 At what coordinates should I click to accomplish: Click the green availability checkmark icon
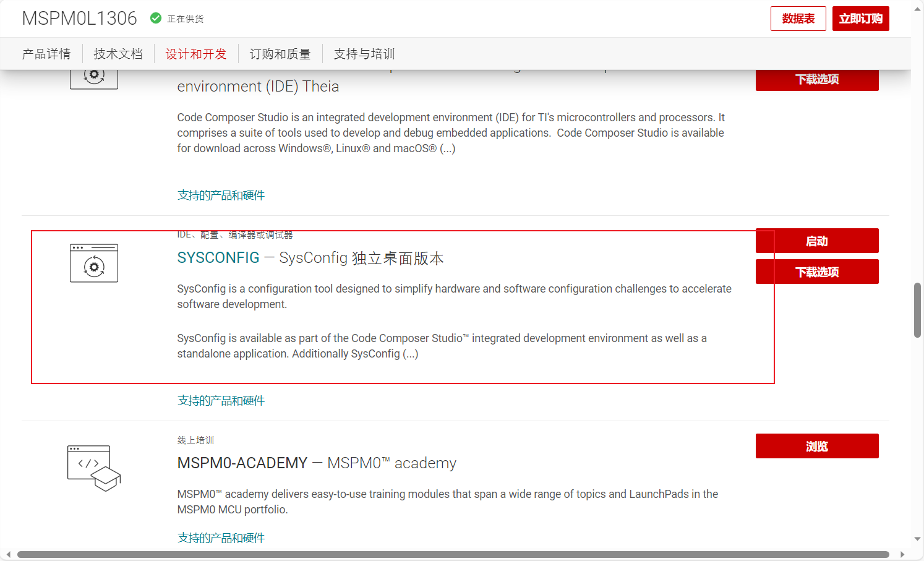pos(155,18)
